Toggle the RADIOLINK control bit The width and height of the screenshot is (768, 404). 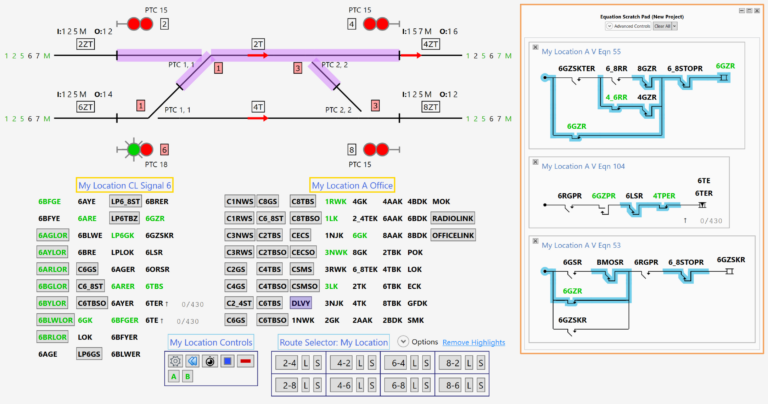(453, 218)
